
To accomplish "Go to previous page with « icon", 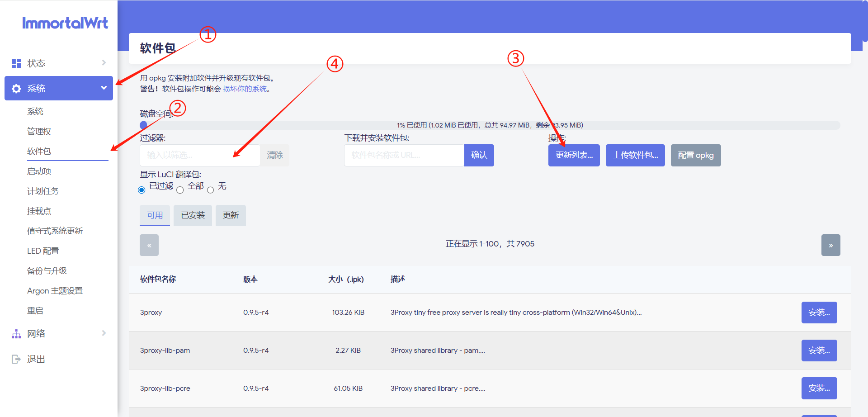I will (149, 245).
